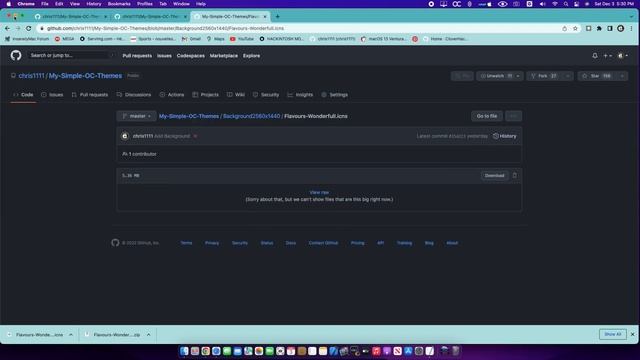Open create-new plus dropdown

click(607, 56)
